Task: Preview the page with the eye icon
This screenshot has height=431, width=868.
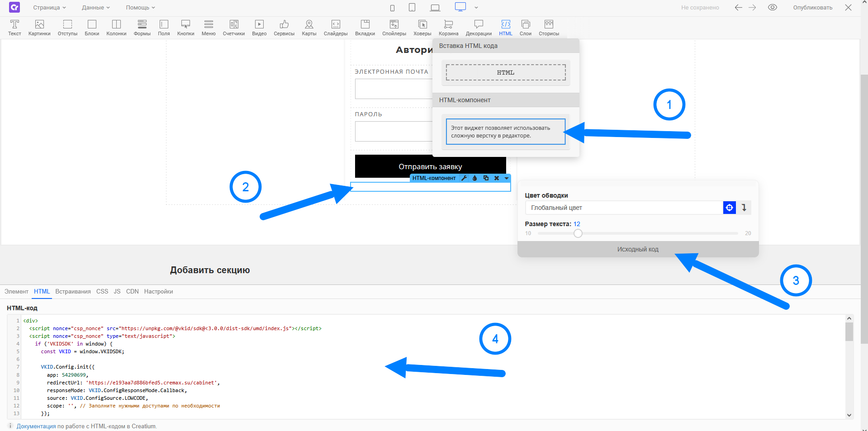Action: click(773, 7)
